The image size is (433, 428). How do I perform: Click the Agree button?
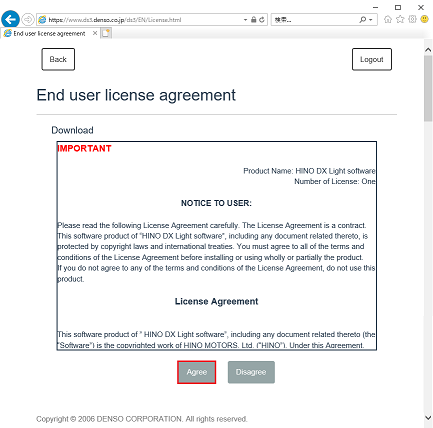point(197,372)
